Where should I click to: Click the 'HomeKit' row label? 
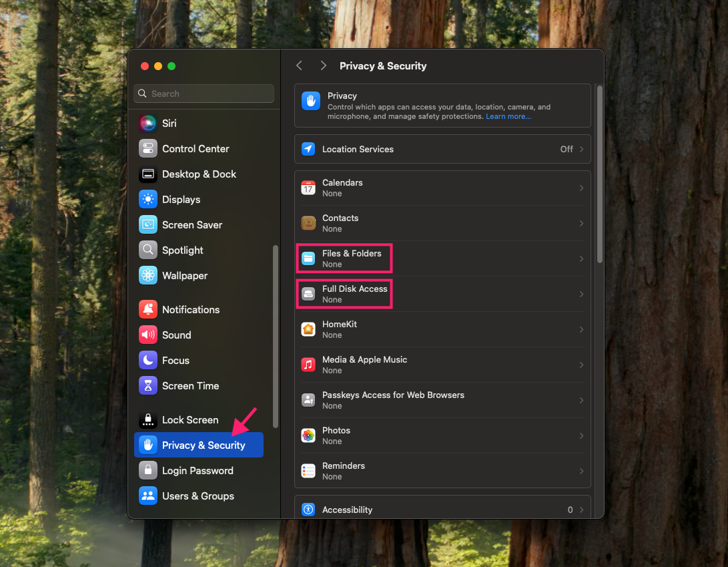click(340, 324)
